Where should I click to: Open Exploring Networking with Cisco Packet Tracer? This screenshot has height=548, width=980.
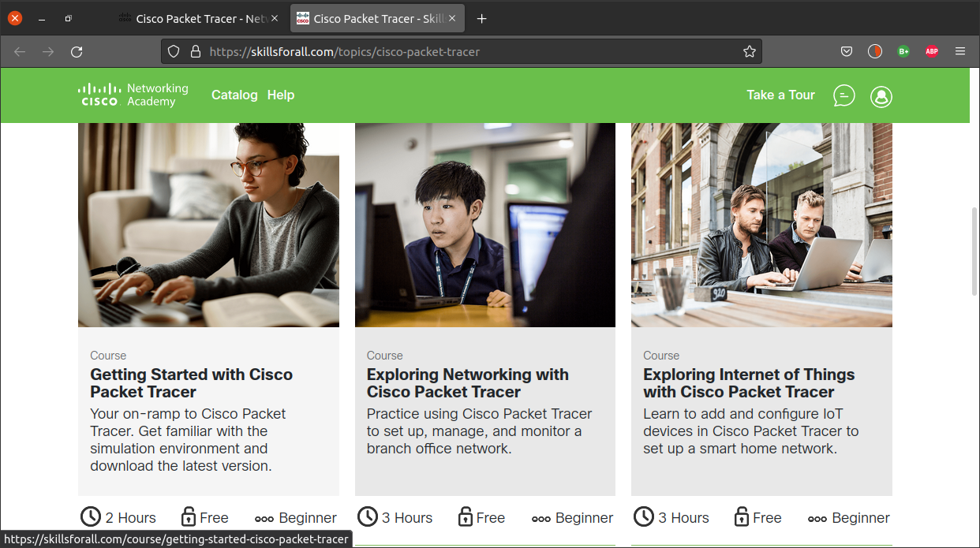pyautogui.click(x=467, y=383)
